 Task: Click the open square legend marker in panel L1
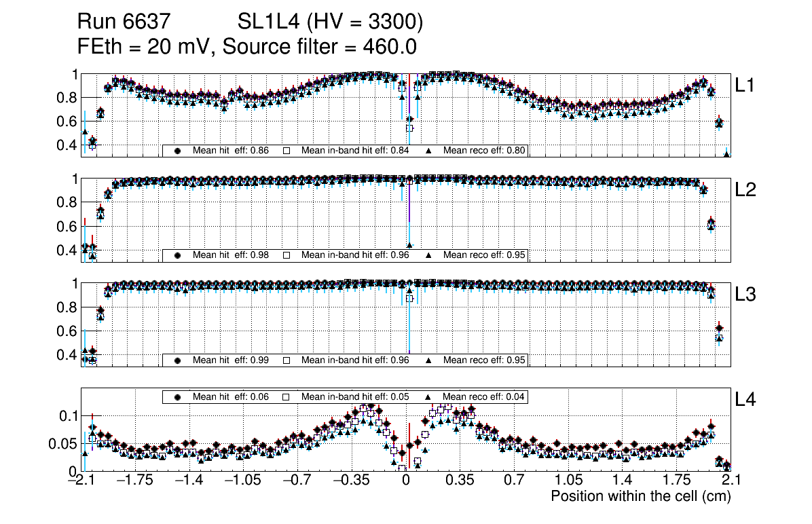[287, 151]
